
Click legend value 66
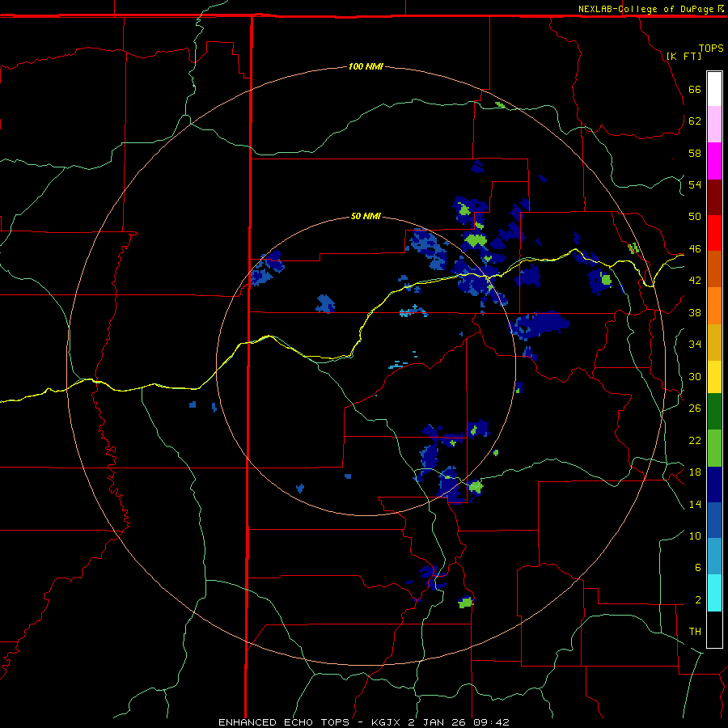click(695, 89)
